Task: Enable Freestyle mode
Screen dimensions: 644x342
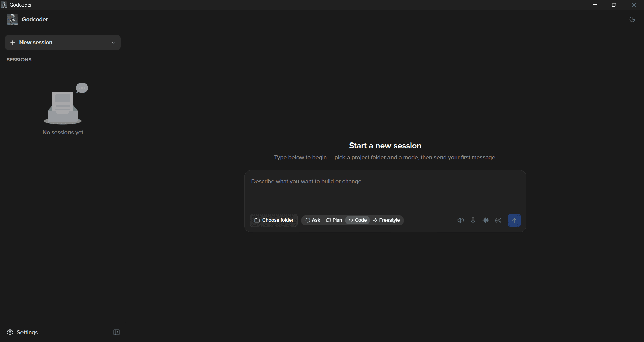Action: coord(386,220)
